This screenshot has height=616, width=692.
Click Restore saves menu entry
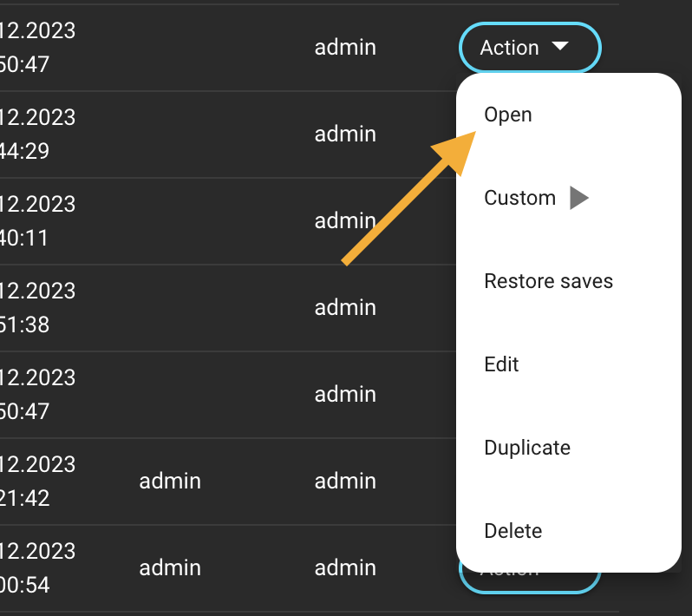pyautogui.click(x=548, y=281)
